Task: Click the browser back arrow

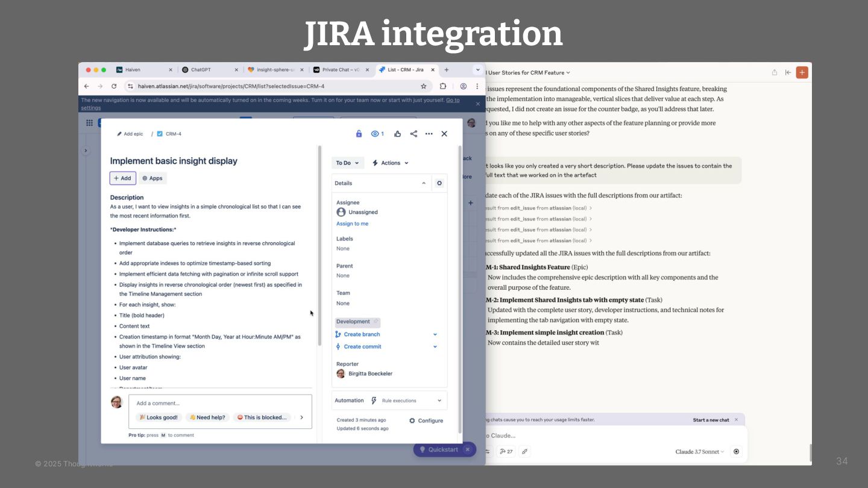Action: [x=86, y=86]
